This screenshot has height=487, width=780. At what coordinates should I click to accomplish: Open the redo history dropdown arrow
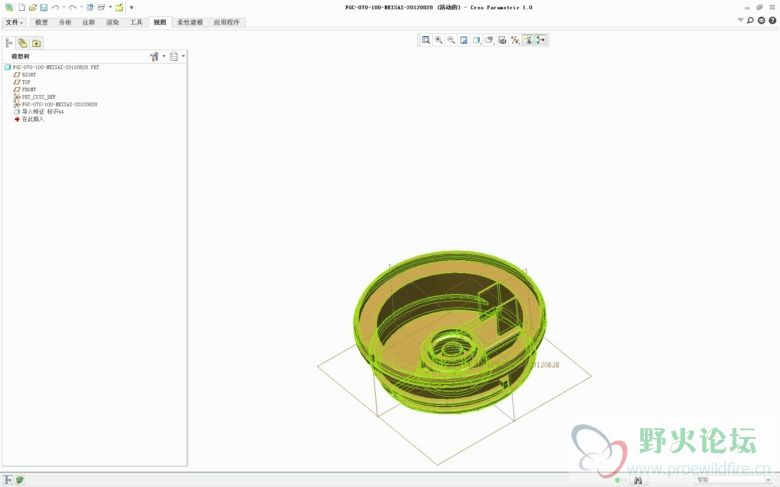pos(81,7)
